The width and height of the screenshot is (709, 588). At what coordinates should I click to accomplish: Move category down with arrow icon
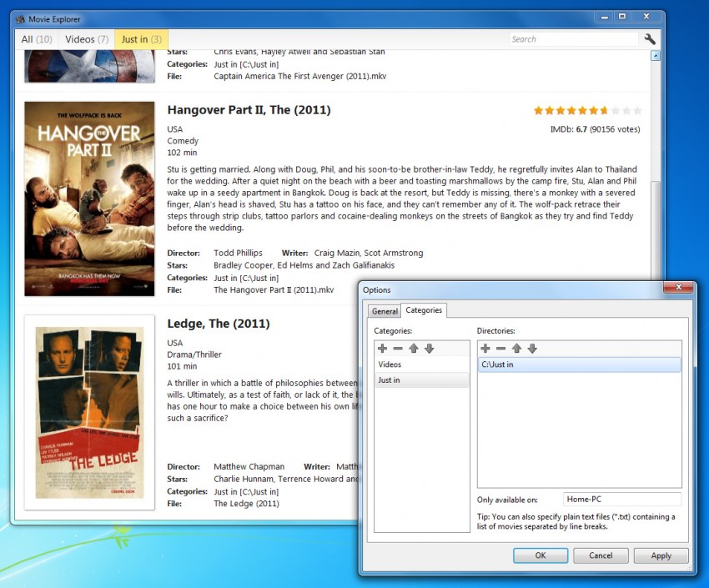pyautogui.click(x=429, y=348)
